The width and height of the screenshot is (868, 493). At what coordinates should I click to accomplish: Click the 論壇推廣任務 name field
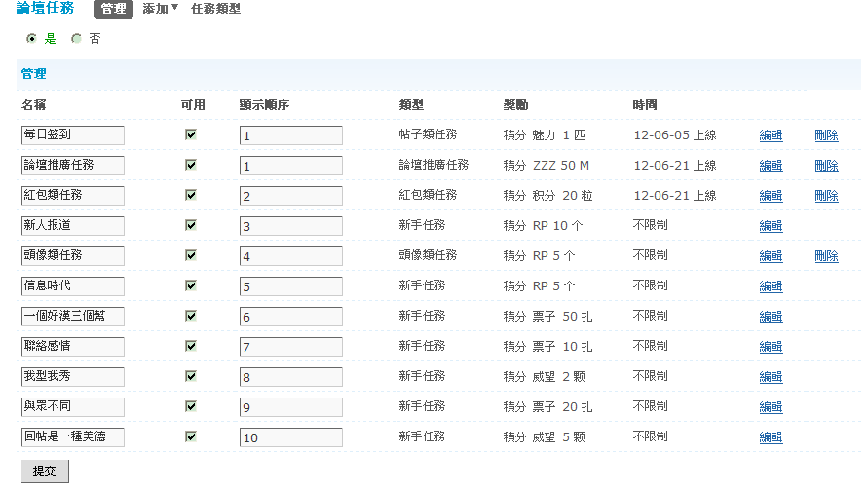72,165
